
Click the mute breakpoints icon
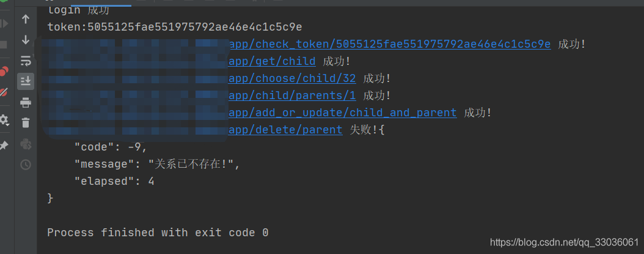(x=4, y=92)
